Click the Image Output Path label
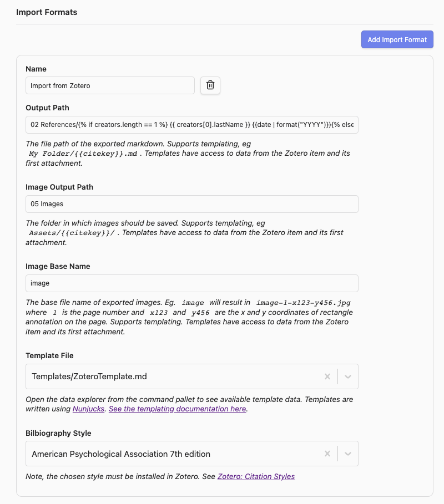 [x=59, y=187]
